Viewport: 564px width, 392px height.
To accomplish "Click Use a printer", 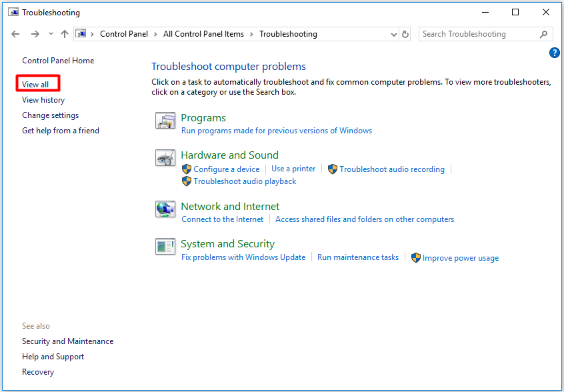I will coord(293,169).
